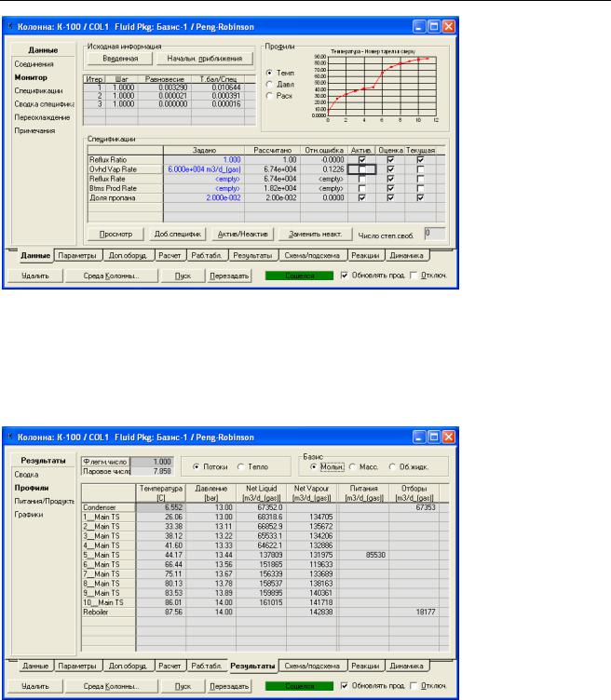Close the lower K-100 column window

pos(448,437)
